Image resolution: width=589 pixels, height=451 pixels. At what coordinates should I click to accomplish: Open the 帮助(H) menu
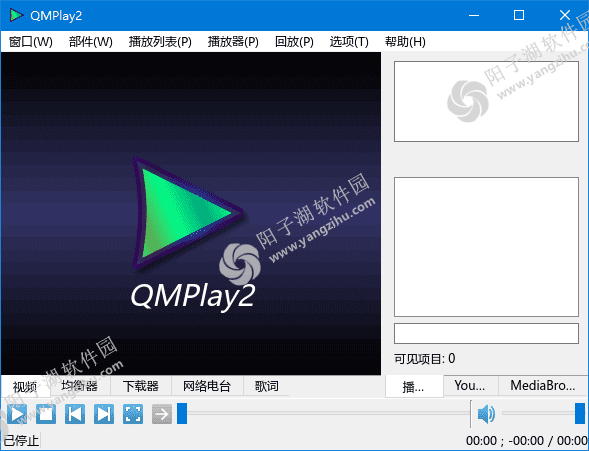(x=405, y=41)
